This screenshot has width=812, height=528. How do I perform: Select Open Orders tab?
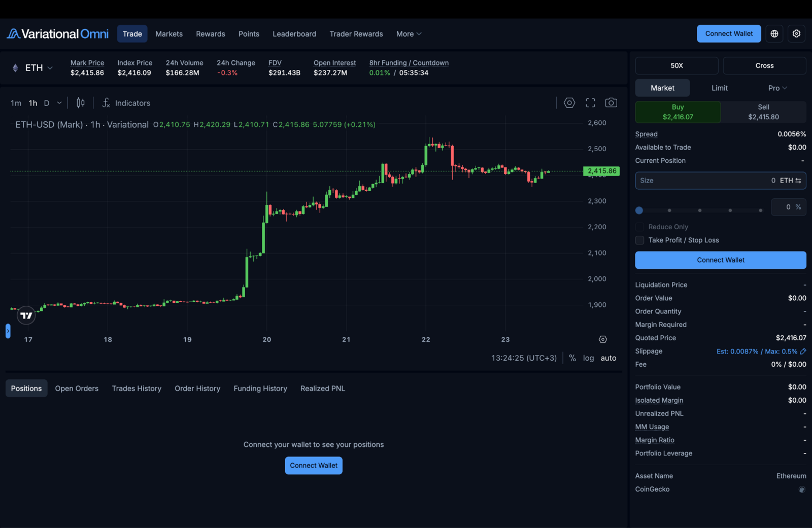point(77,389)
